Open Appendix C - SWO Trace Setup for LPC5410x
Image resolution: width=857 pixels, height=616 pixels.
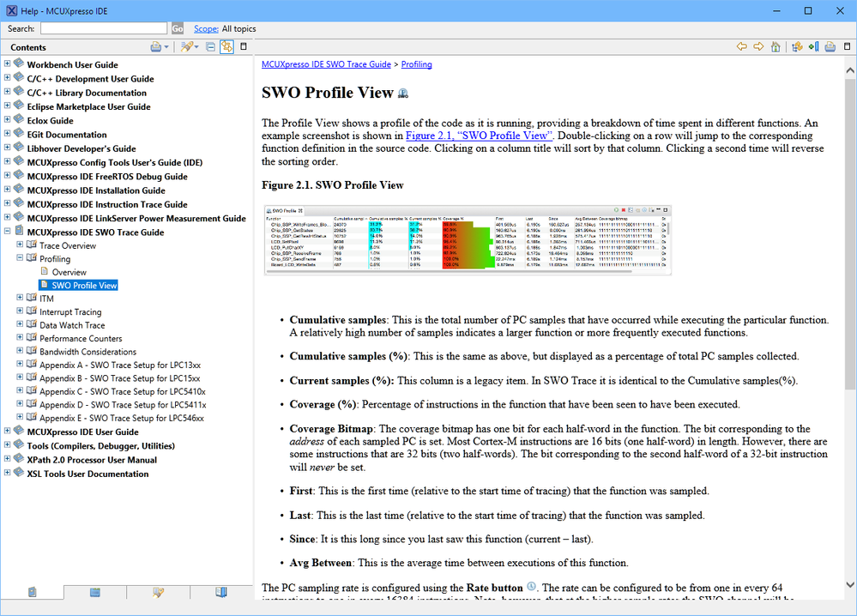click(123, 392)
